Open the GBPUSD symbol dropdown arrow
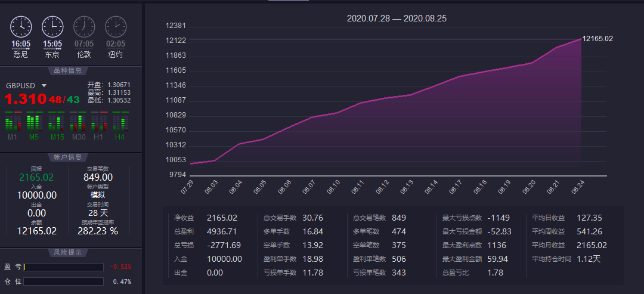Viewport: 644px width, 294px height. tap(44, 86)
